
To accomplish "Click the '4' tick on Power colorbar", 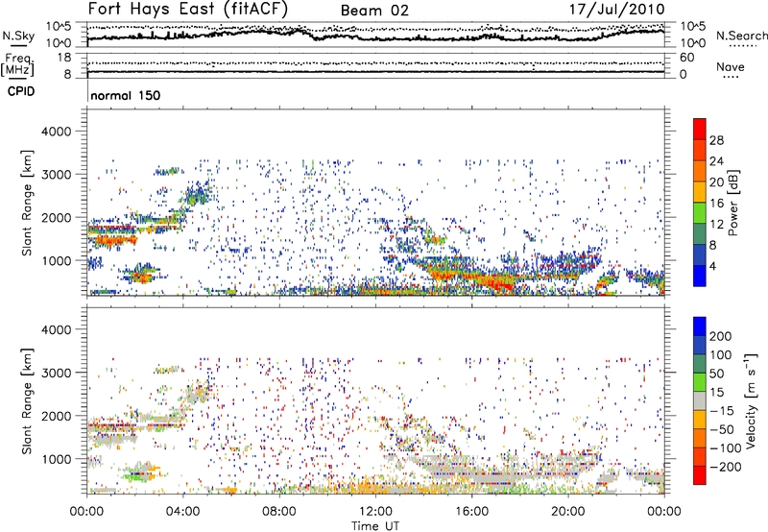I will (713, 267).
